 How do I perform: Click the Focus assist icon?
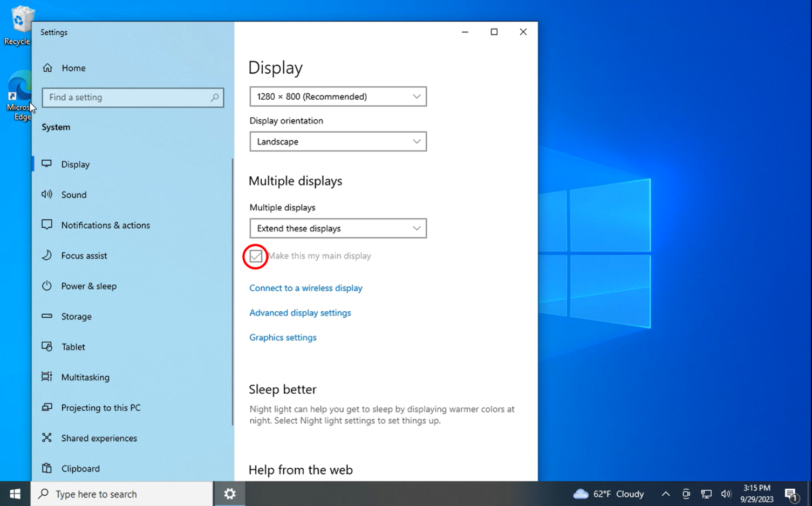46,255
